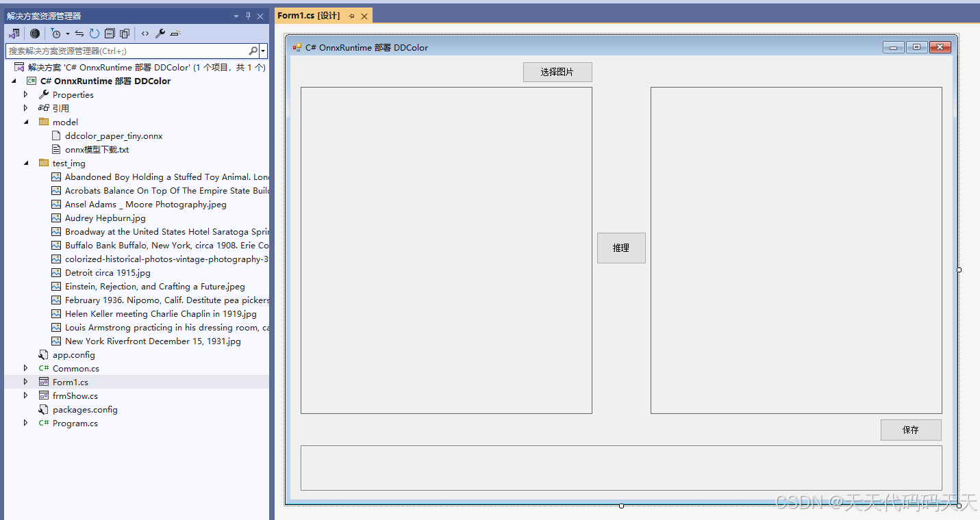Select onnx模型下载.txt file
Screen dimensions: 980x520
(97, 149)
